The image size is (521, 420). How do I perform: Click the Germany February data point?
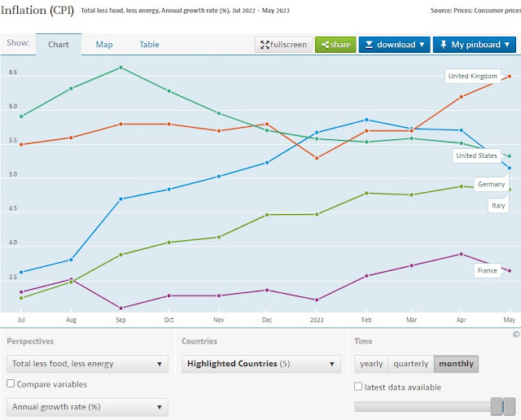click(366, 120)
